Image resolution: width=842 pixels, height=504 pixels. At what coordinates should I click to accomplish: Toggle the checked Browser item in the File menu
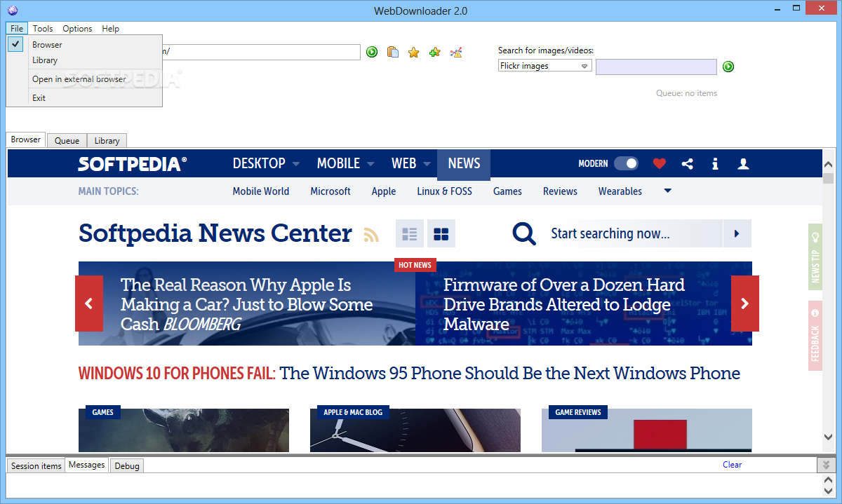click(x=84, y=45)
